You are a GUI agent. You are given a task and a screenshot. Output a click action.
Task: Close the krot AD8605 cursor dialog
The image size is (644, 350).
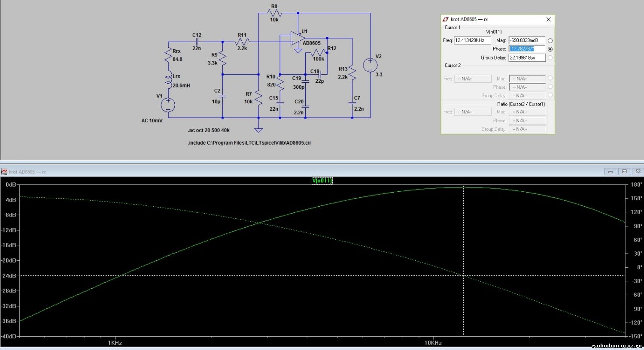tap(548, 19)
